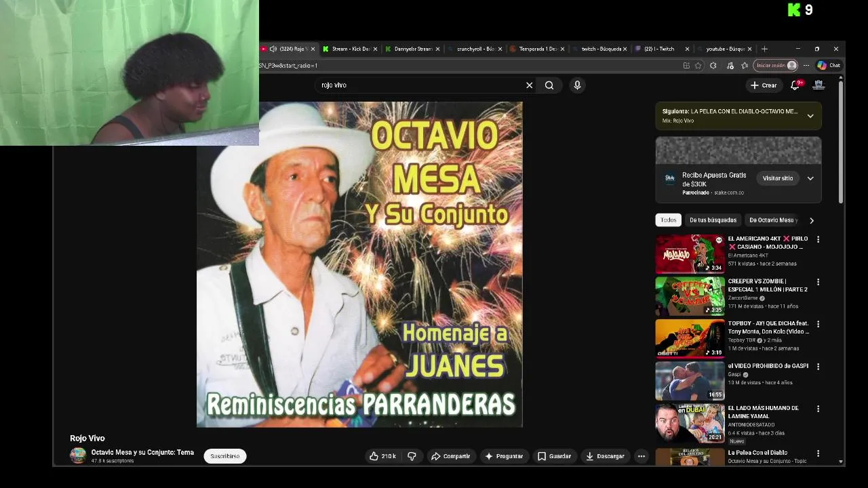
Task: Click the Iniciar sesión profile button
Action: pyautogui.click(x=776, y=66)
